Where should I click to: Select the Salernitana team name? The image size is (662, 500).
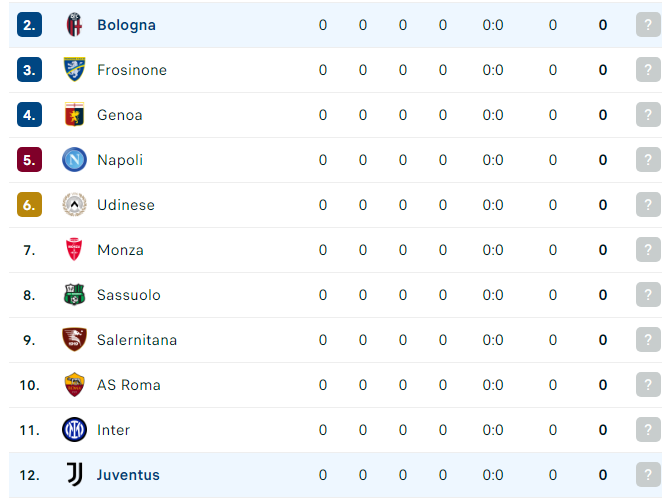point(137,340)
